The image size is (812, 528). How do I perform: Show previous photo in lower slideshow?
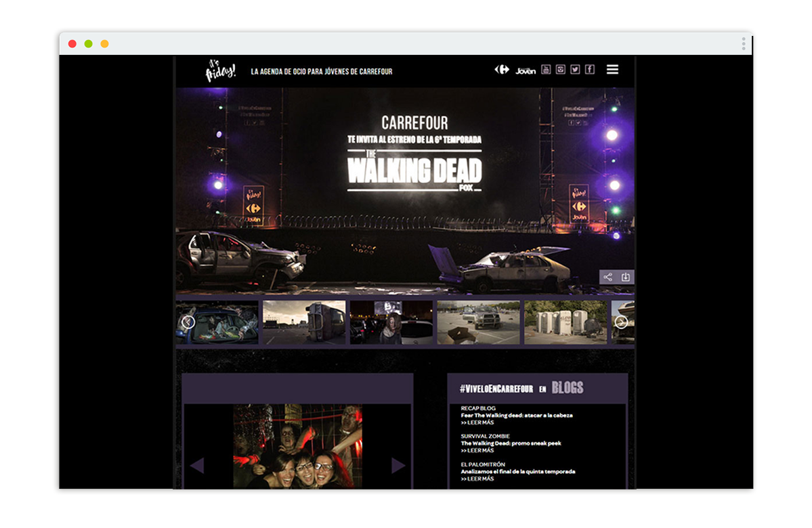tap(197, 466)
